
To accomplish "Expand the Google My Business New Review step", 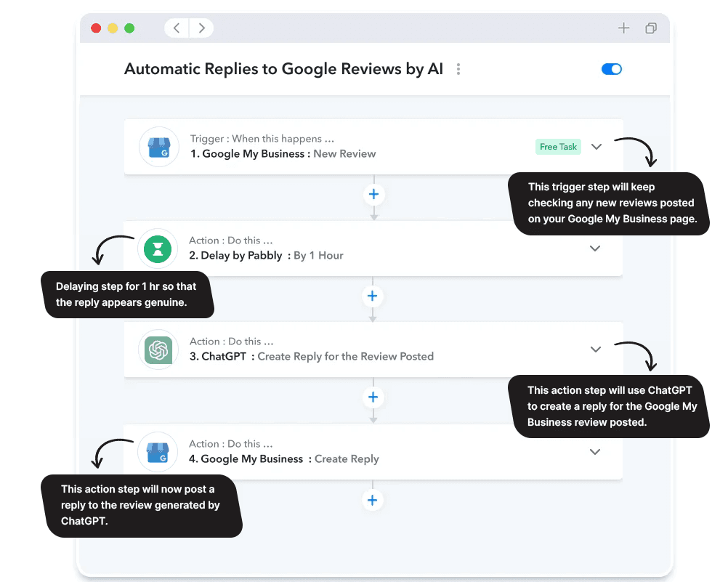I will (596, 147).
